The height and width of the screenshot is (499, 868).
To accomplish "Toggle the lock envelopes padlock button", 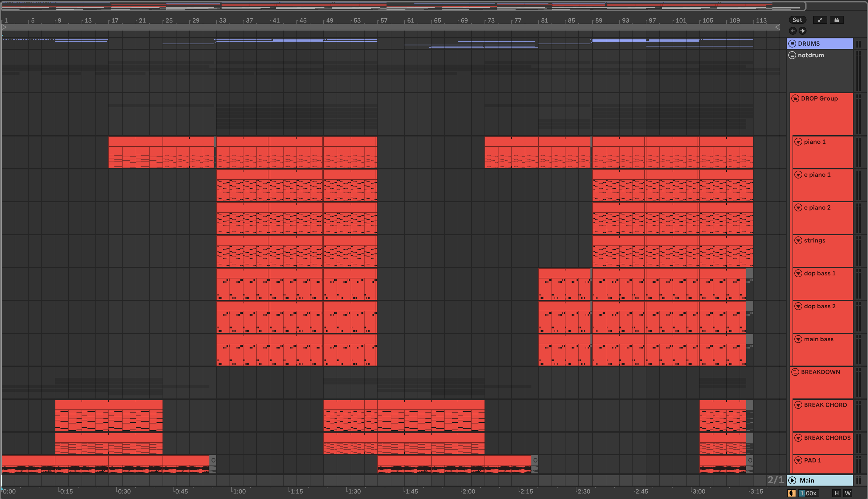I will coord(836,20).
